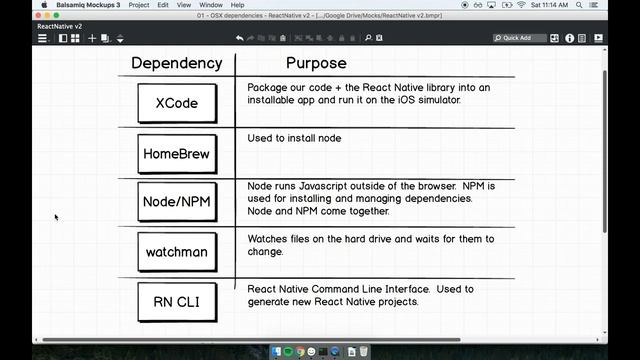Image resolution: width=640 pixels, height=360 pixels.
Task: Click the Lock icon in toolbar
Action: point(342,38)
